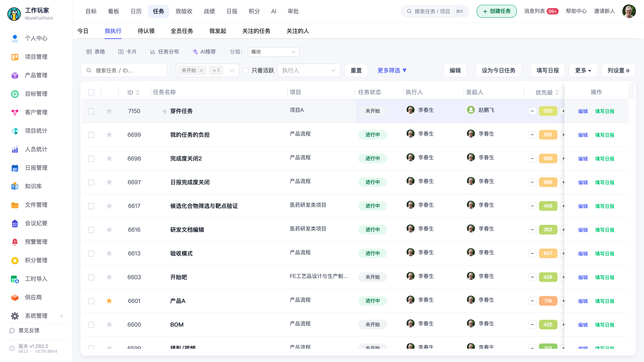Open 日报管理 calendar icon
Viewport: 644px width, 362px height.
(x=15, y=168)
